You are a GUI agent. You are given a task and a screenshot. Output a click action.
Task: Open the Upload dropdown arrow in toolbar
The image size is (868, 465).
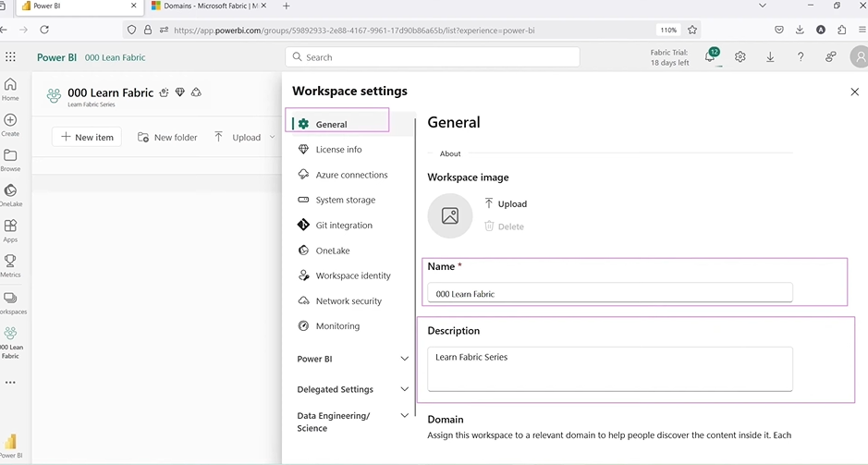pyautogui.click(x=272, y=138)
